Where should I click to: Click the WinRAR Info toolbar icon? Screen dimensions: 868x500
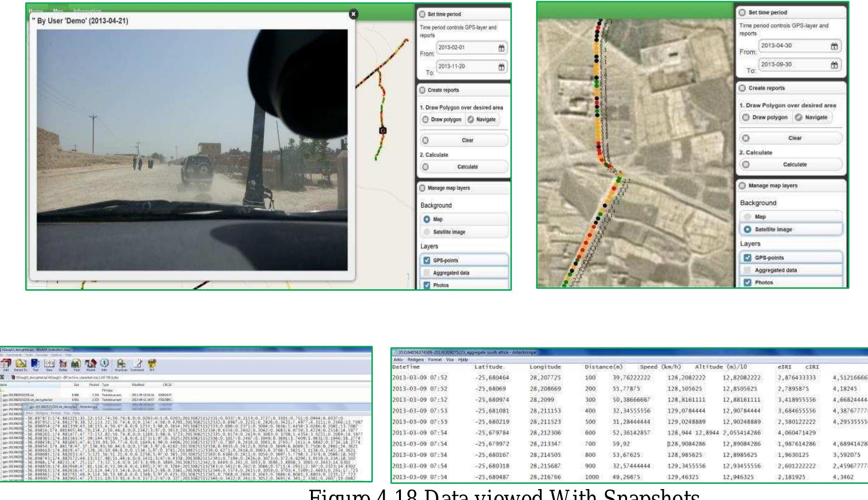(104, 365)
